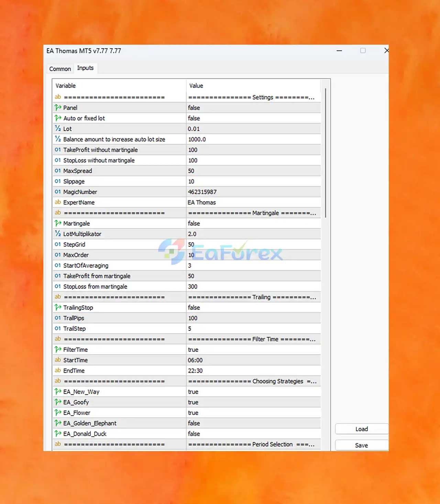
Task: Toggle the Martingale false value
Action: [x=254, y=223]
